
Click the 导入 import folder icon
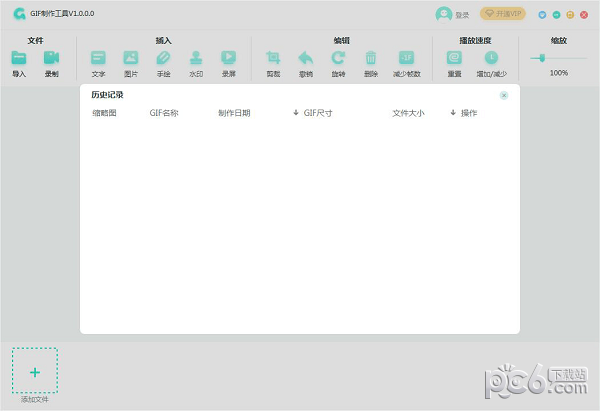coord(19,58)
